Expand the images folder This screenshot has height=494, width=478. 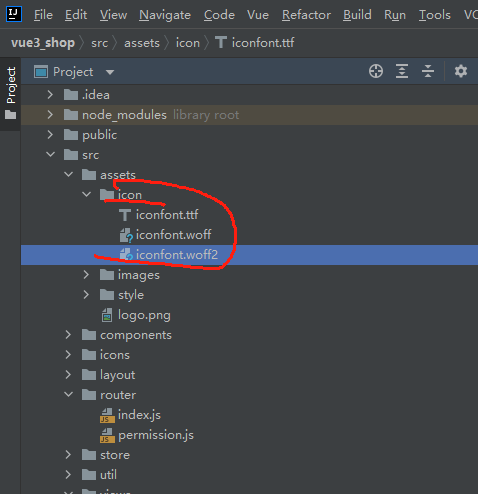86,275
